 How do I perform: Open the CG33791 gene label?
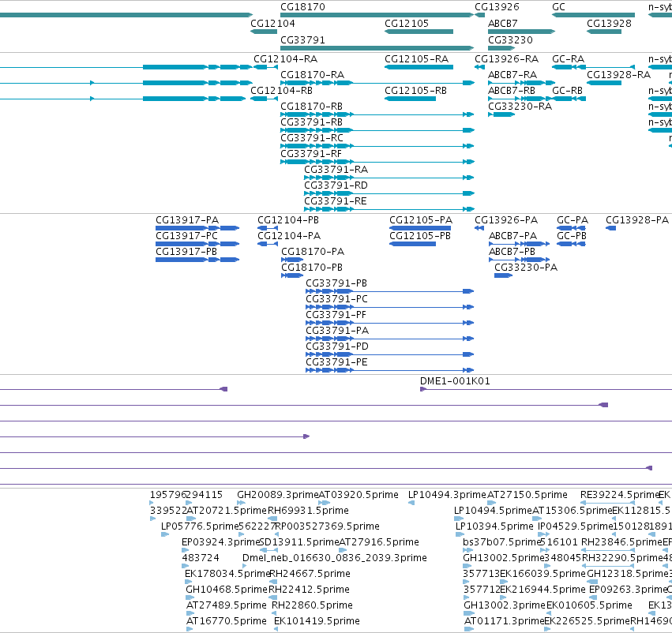pos(302,39)
